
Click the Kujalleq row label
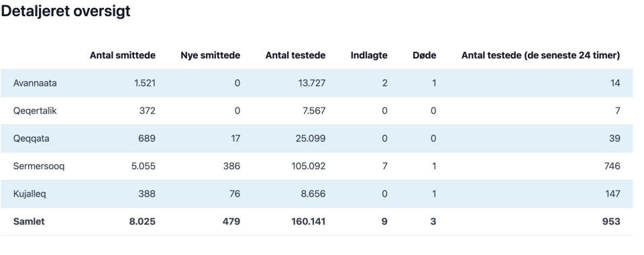[30, 194]
